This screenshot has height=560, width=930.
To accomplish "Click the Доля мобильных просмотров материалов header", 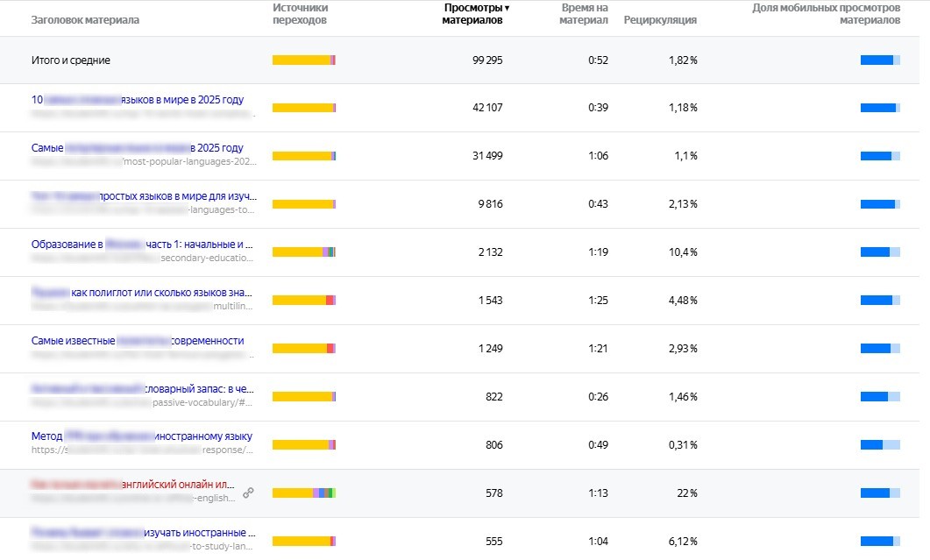I will pos(826,14).
